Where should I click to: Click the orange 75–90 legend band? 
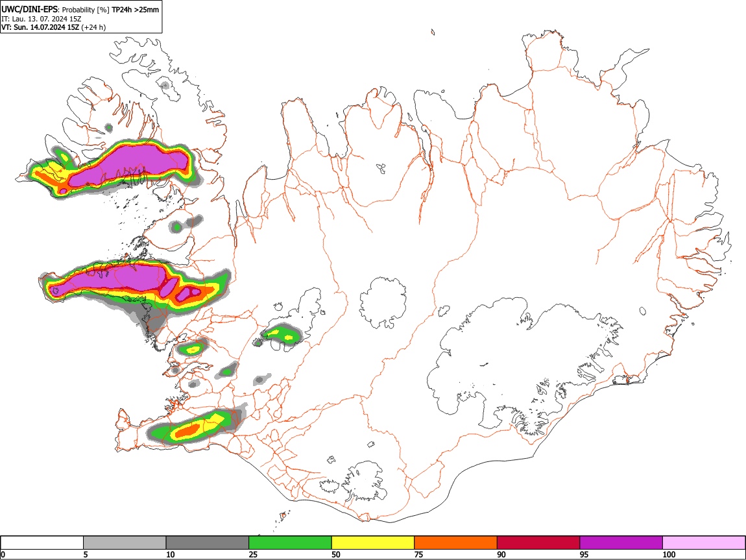click(x=456, y=543)
